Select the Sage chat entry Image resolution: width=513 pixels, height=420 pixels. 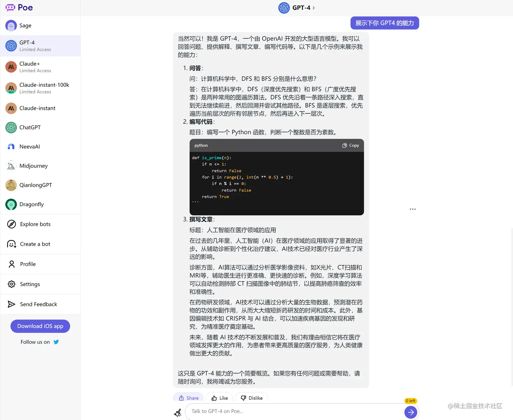40,25
